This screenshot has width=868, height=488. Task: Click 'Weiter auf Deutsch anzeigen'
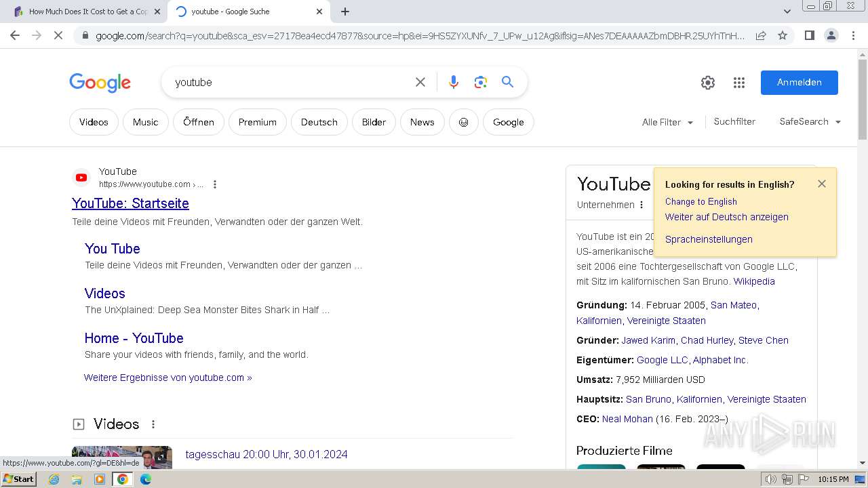[x=727, y=217]
